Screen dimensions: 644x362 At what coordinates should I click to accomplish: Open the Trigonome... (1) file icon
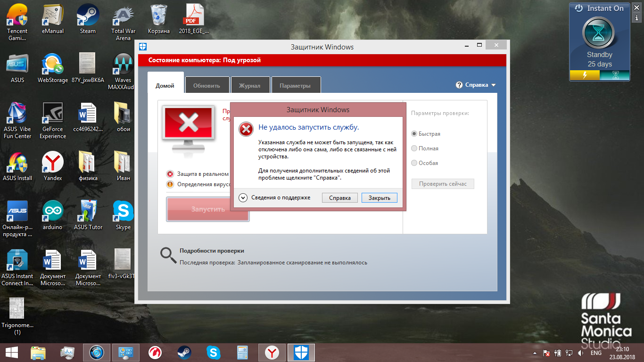[17, 316]
